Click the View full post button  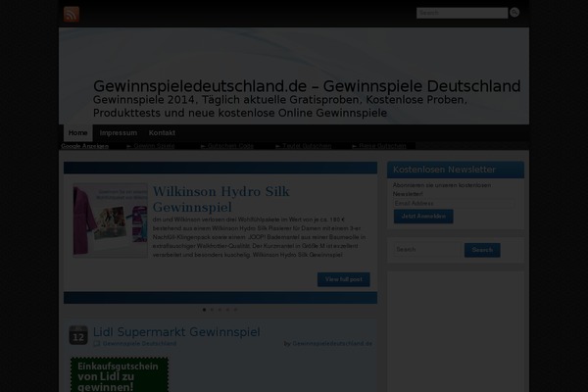[344, 279]
